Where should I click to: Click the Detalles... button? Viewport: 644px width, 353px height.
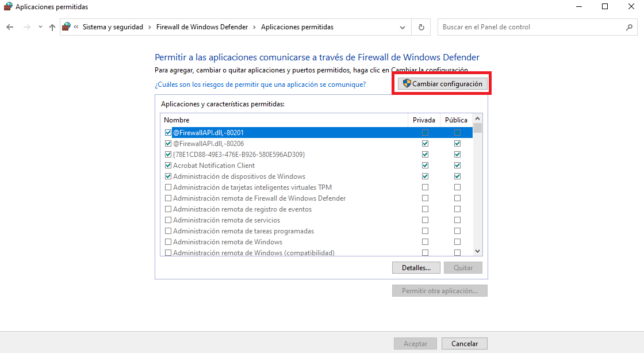tap(416, 267)
